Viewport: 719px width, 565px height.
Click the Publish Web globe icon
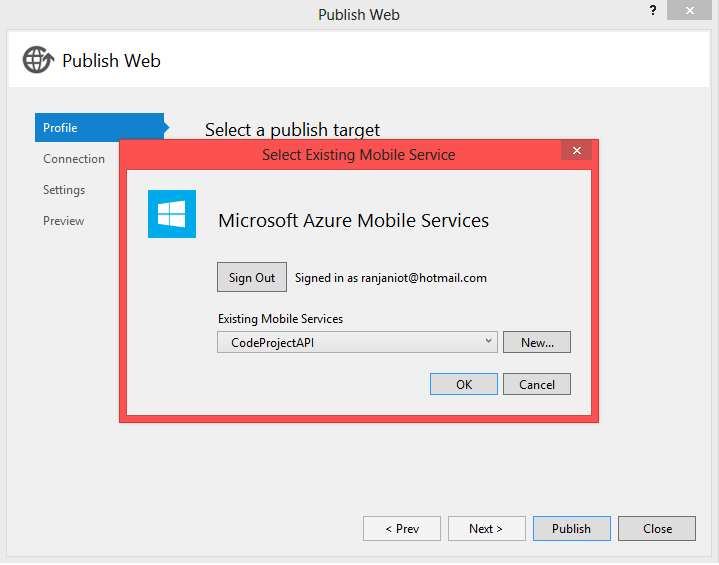pos(38,60)
